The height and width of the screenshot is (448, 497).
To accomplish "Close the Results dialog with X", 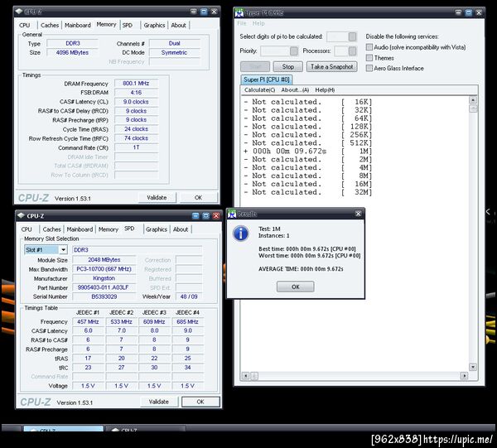I will point(358,214).
